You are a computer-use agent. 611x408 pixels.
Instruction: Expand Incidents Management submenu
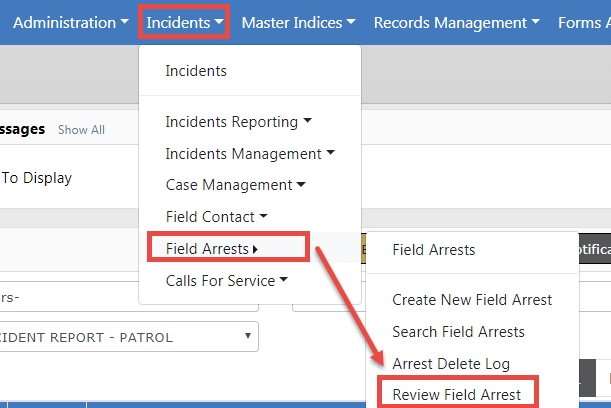point(250,154)
